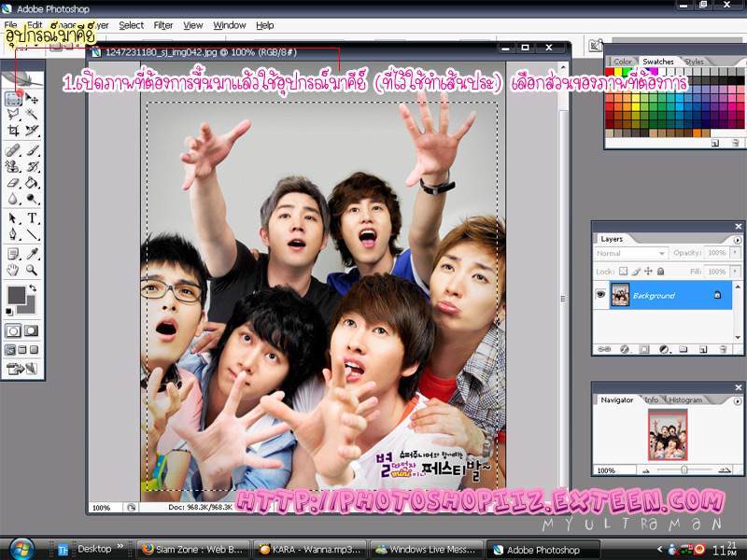Screen dimensions: 747x560
Task: Delete layer with Layers trash icon
Action: [x=723, y=349]
